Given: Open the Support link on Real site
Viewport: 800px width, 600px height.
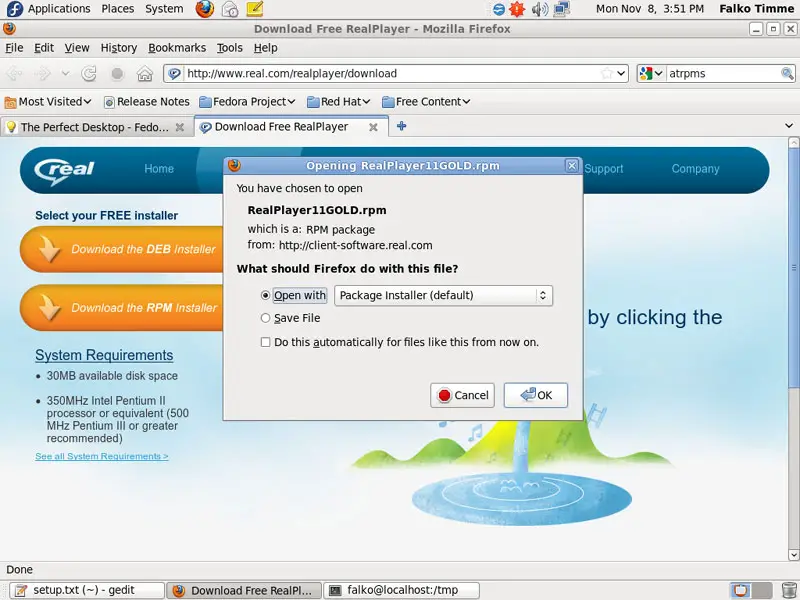Looking at the screenshot, I should click(604, 169).
